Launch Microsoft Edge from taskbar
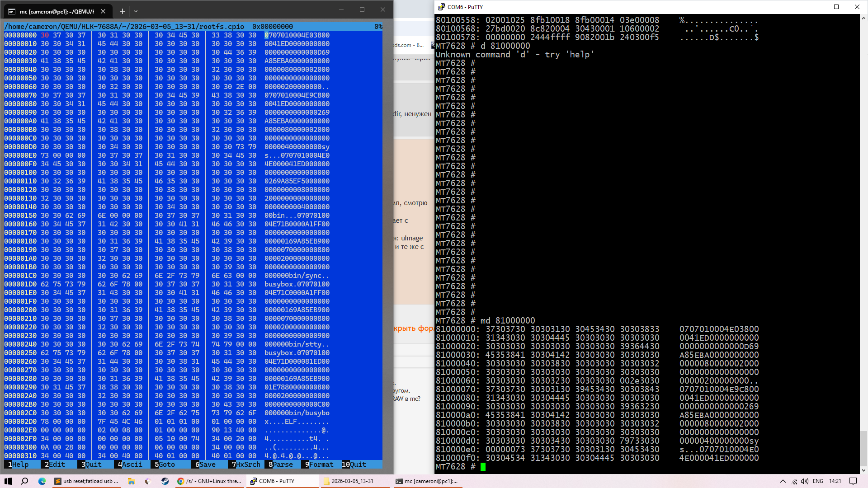Screen dimensions: 868x488 click(42, 481)
